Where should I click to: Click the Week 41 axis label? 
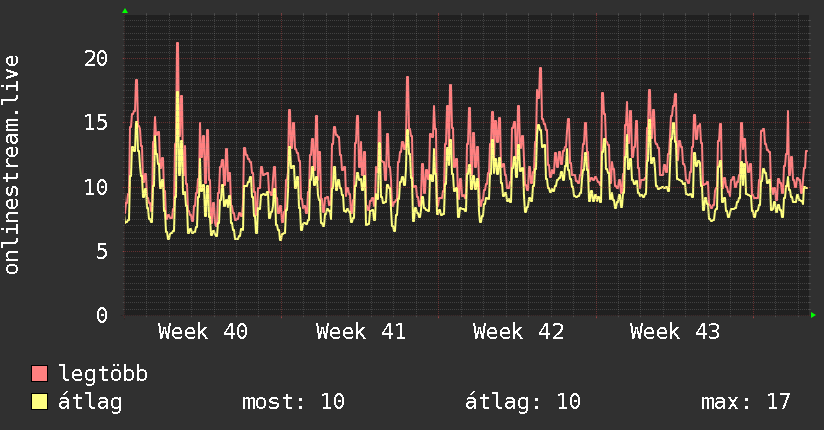coord(360,332)
